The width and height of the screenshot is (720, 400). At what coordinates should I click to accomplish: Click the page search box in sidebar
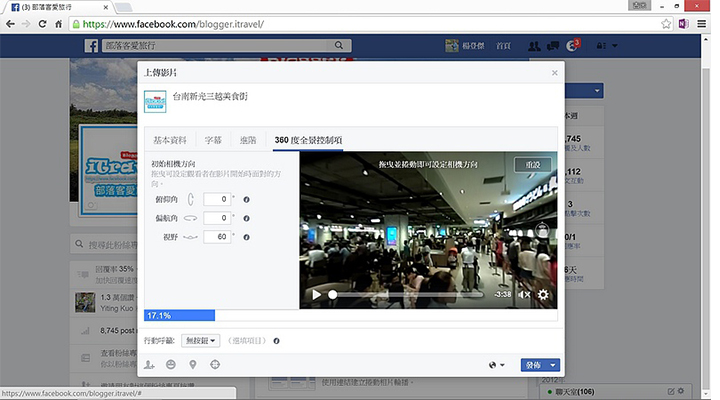pos(105,244)
